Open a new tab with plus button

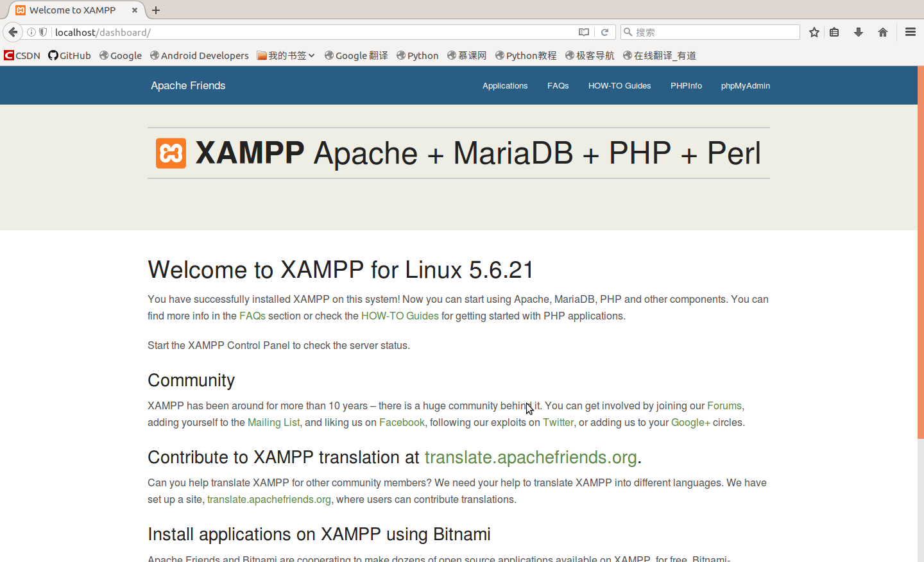coord(156,10)
